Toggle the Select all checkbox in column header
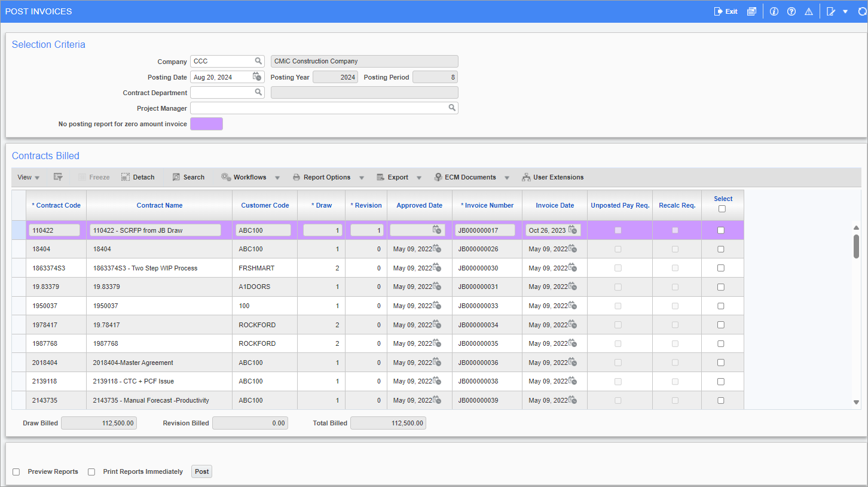This screenshot has width=868, height=487. (x=722, y=209)
